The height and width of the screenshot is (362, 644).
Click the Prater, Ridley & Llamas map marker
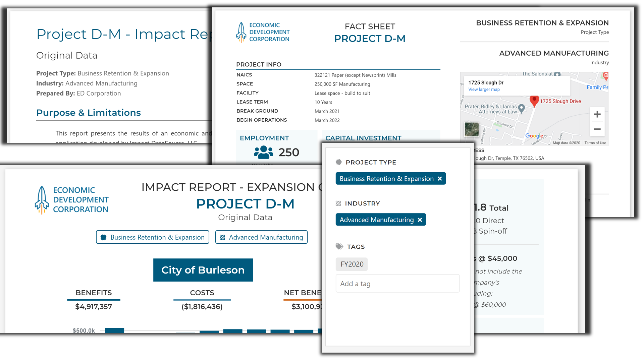521,108
